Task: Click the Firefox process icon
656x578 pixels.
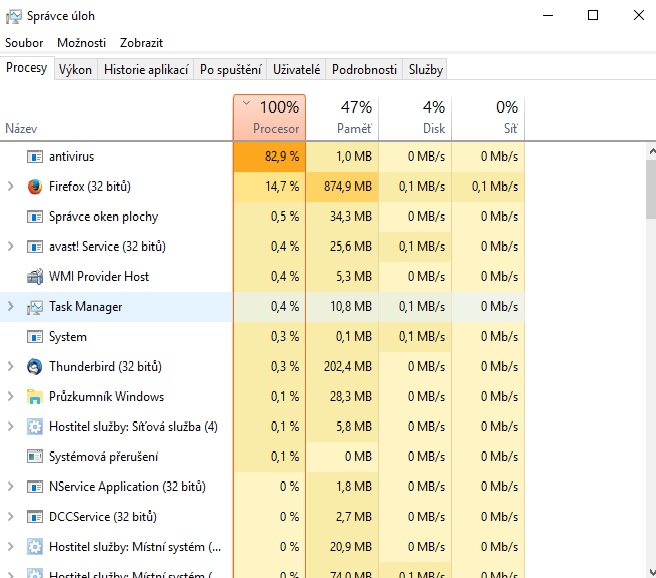Action: [x=35, y=187]
